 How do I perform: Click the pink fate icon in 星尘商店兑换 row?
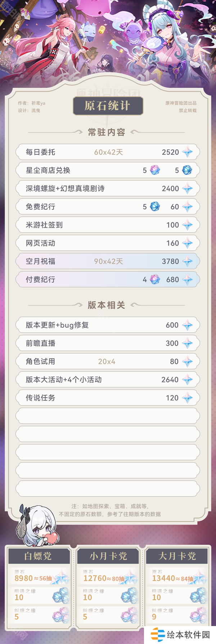click(x=155, y=170)
